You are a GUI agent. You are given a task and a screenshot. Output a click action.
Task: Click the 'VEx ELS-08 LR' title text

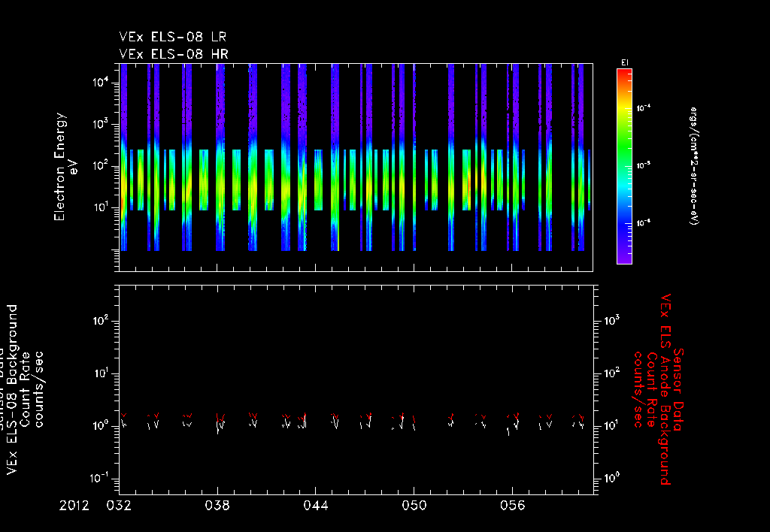(173, 38)
